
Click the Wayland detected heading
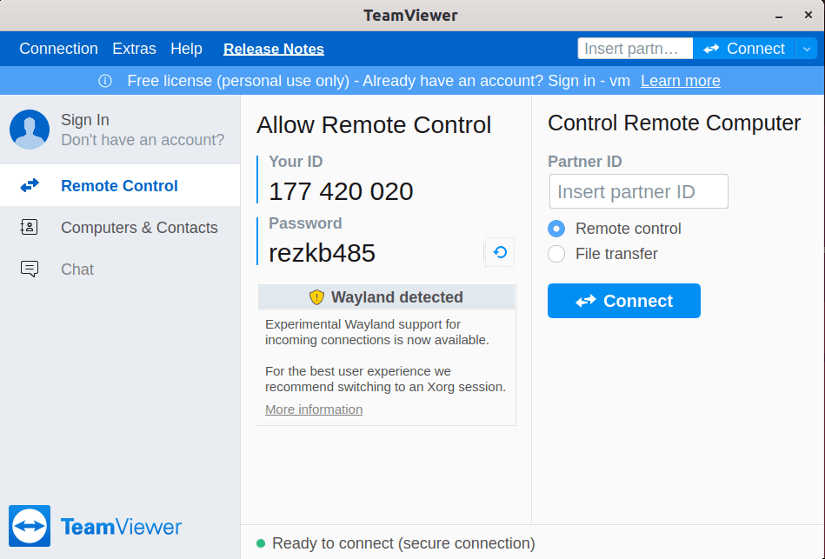click(x=397, y=297)
